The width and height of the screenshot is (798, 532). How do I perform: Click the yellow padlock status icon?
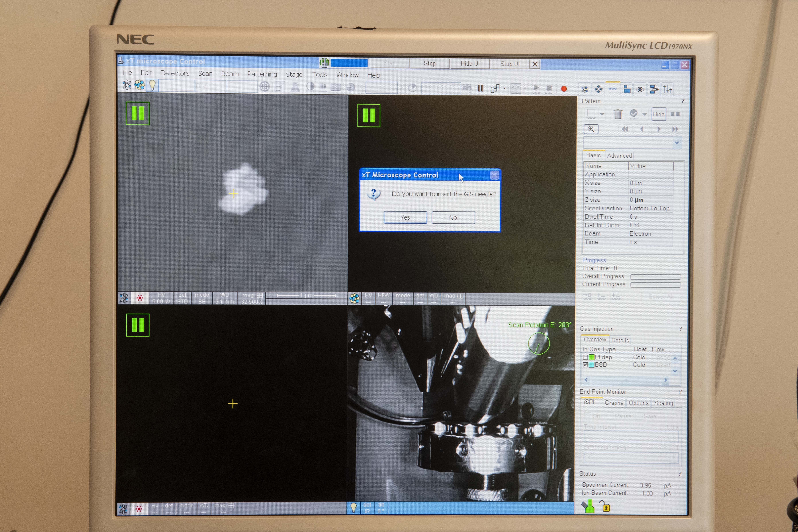(x=605, y=506)
